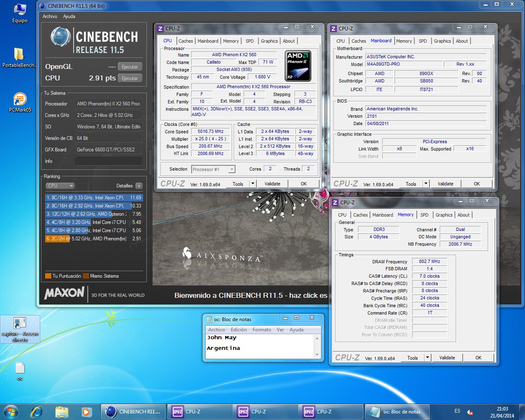525x420 pixels.
Task: Click the ES language indicator
Action: click(457, 411)
